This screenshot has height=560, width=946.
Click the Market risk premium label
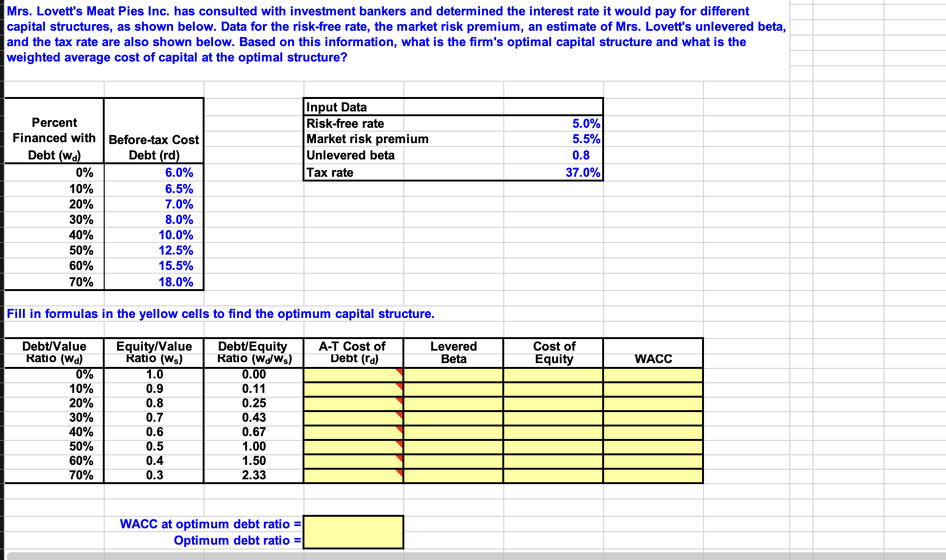tap(367, 139)
